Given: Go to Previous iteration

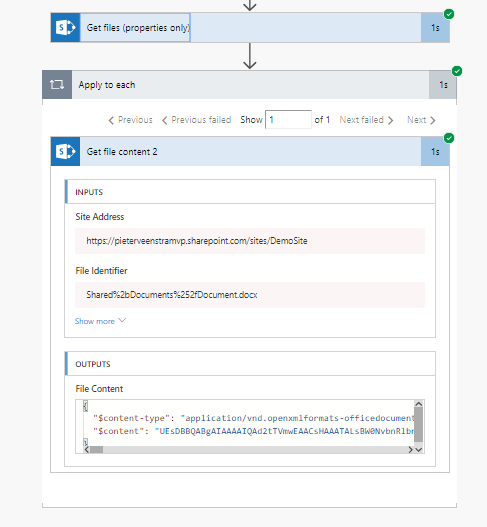Looking at the screenshot, I should pyautogui.click(x=130, y=120).
